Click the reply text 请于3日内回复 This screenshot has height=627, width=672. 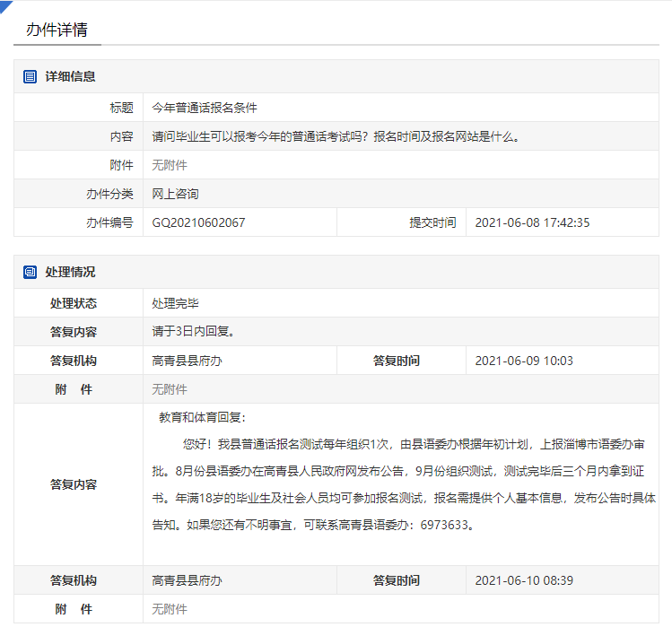point(194,332)
